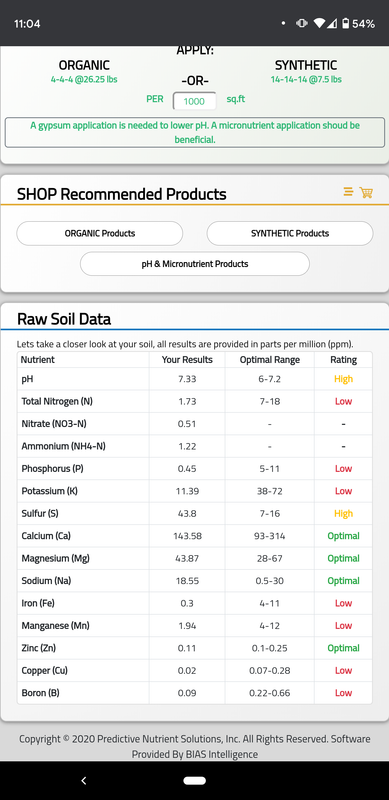Tap the SHOP Recommended Products heading
389x800 pixels.
click(x=121, y=194)
